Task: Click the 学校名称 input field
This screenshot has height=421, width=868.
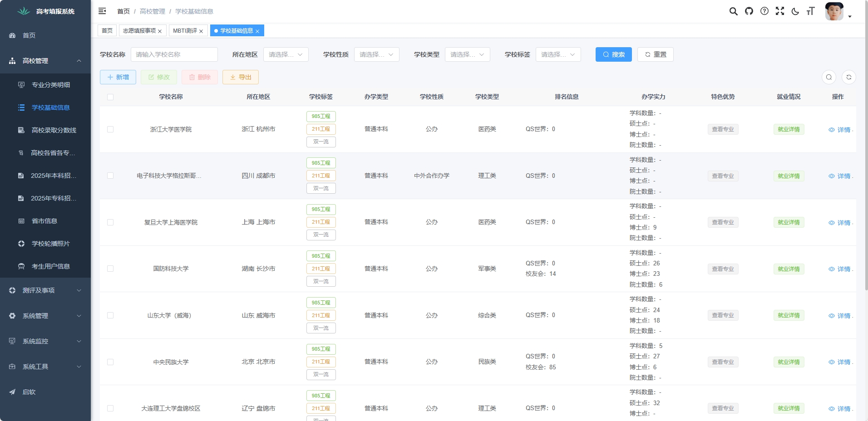Action: 174,54
